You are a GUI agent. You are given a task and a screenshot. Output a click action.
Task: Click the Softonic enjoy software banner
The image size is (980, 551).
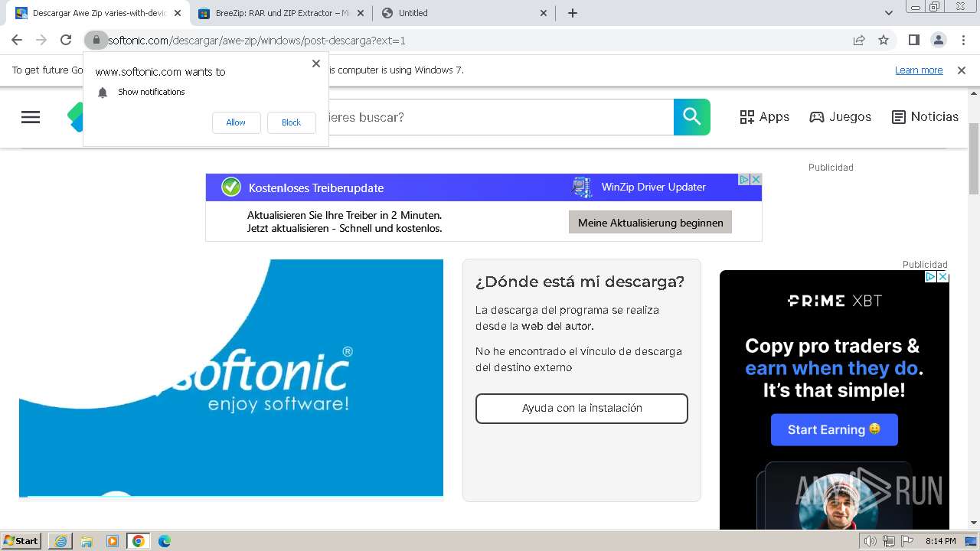[231, 378]
